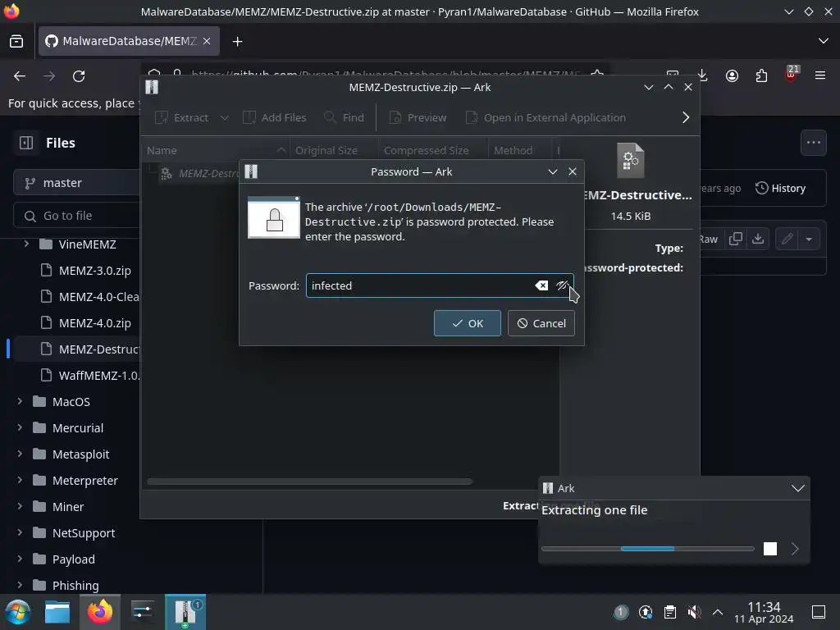Image resolution: width=840 pixels, height=630 pixels.
Task: Go back in Firefox
Action: (20, 76)
